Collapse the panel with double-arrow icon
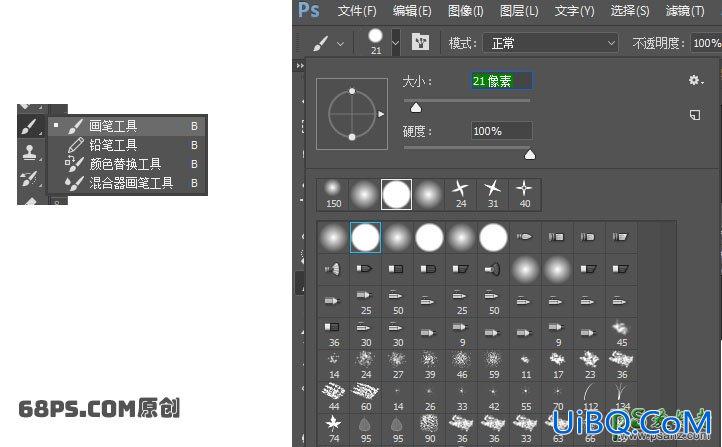The width and height of the screenshot is (722, 447). [300, 65]
